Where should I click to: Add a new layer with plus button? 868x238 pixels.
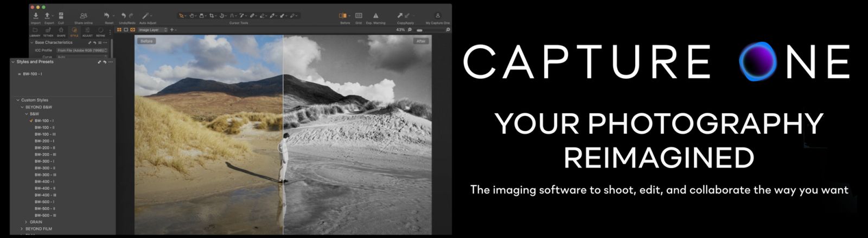[172, 30]
